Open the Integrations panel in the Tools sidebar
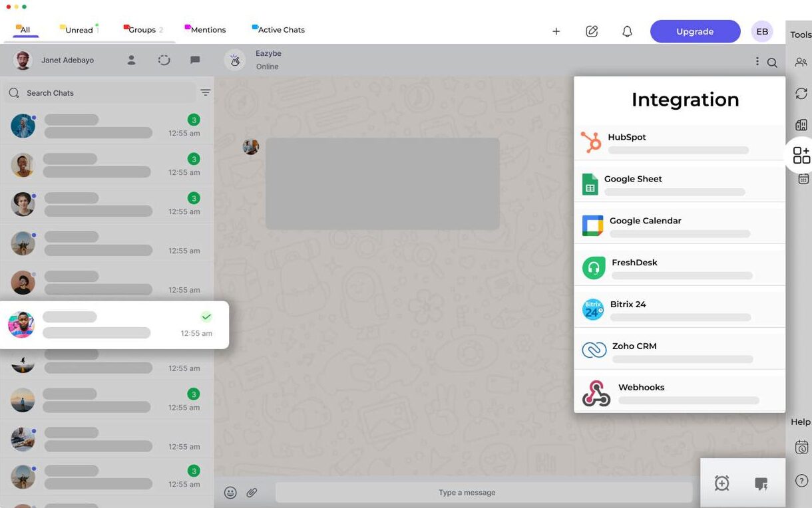 coord(801,154)
